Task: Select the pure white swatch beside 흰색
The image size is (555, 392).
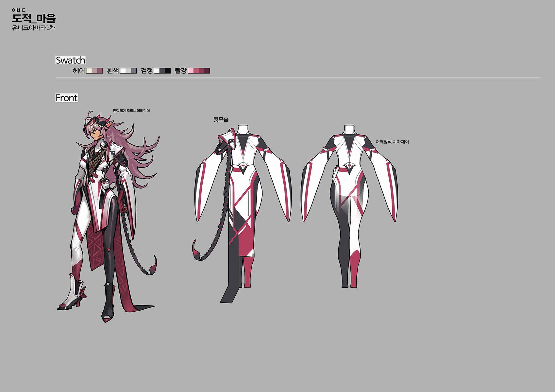Action: (123, 71)
